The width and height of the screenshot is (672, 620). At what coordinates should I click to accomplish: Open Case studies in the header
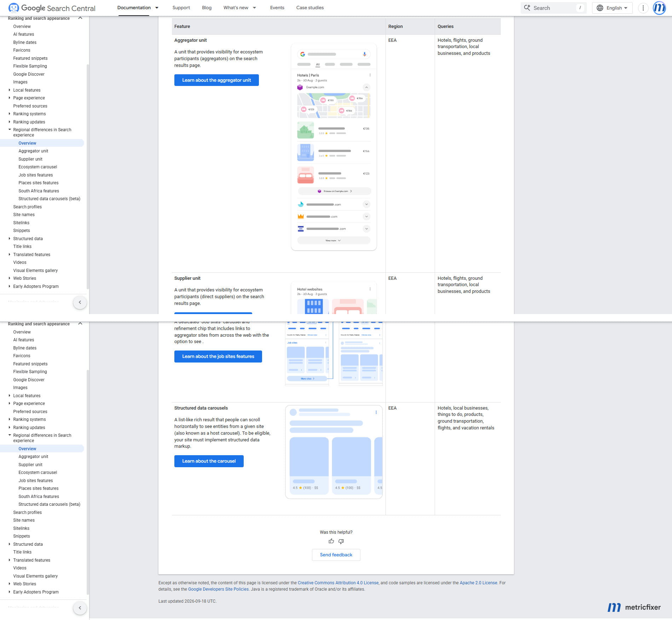coord(310,8)
